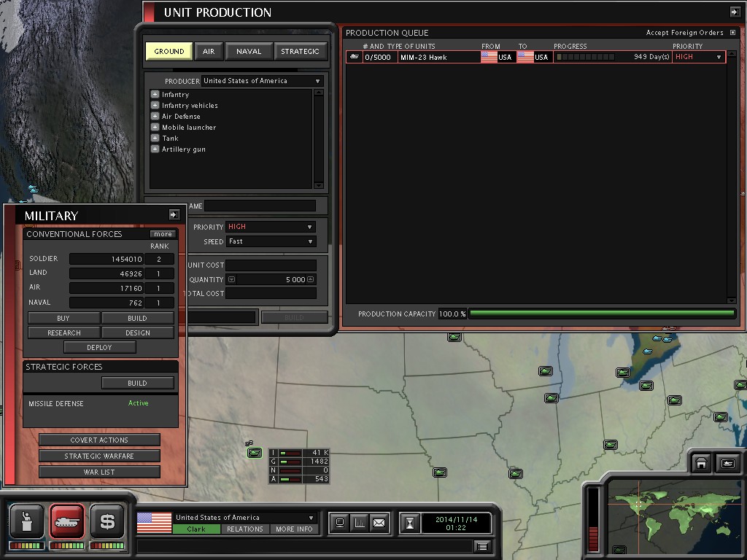The image size is (747, 560).
Task: Select the map unit overlapping Unit Production's bottom edge
Action: (x=454, y=337)
